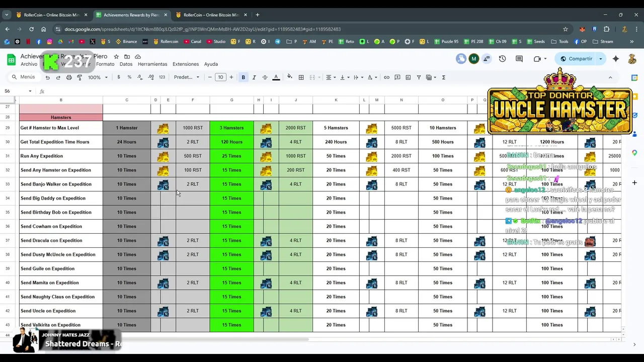
Task: Open the browser extensions puzzle icon
Action: pos(606,29)
